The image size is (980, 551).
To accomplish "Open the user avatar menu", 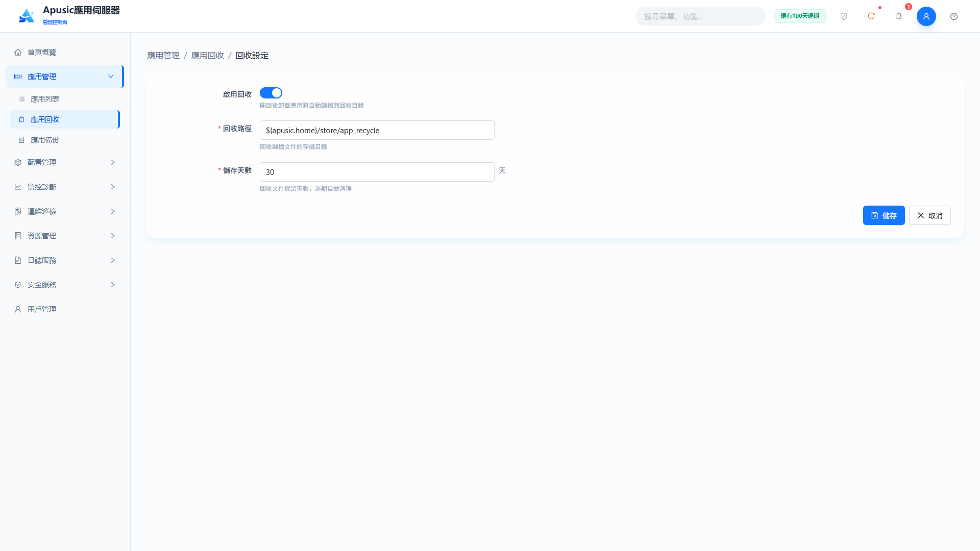I will pyautogui.click(x=926, y=16).
